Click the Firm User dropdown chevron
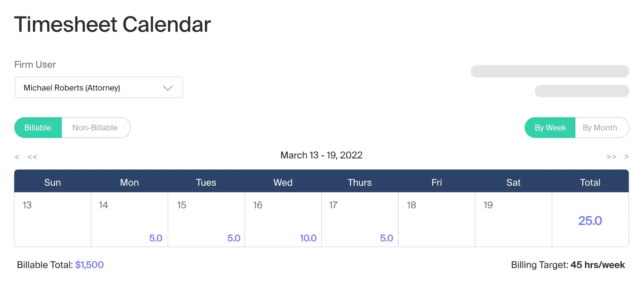 click(168, 88)
